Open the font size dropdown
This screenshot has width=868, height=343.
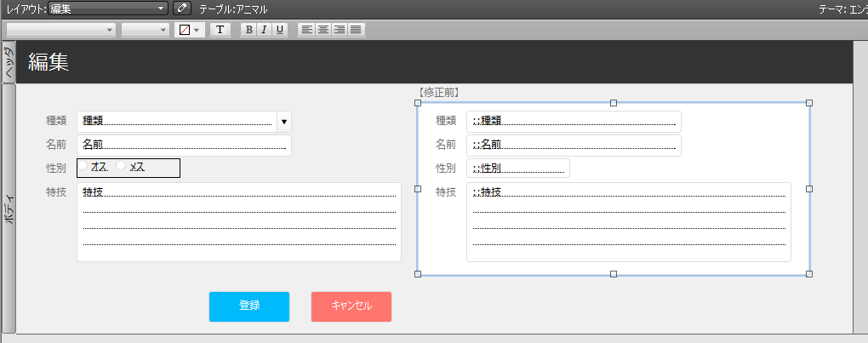pyautogui.click(x=145, y=30)
